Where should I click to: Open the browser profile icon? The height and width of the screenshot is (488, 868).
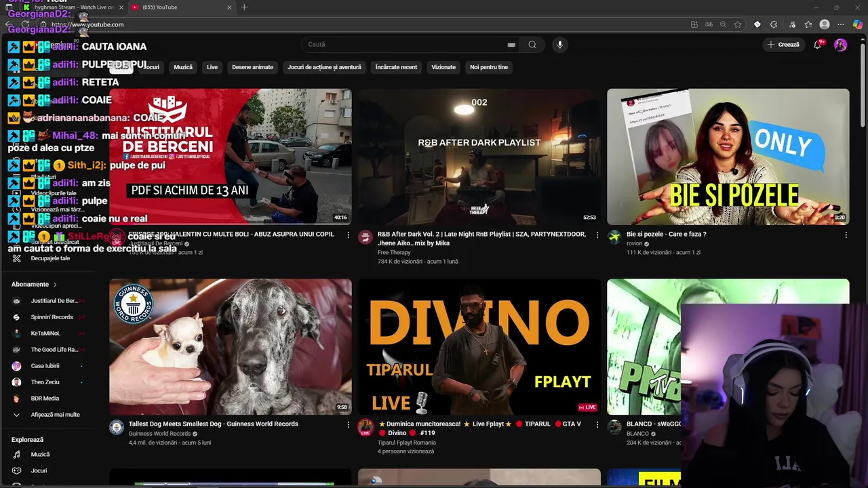coord(825,24)
